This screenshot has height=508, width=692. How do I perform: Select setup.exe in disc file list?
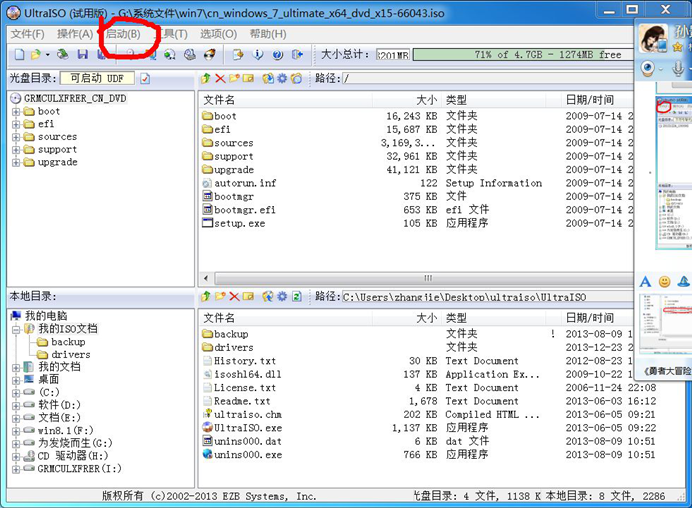[x=240, y=224]
